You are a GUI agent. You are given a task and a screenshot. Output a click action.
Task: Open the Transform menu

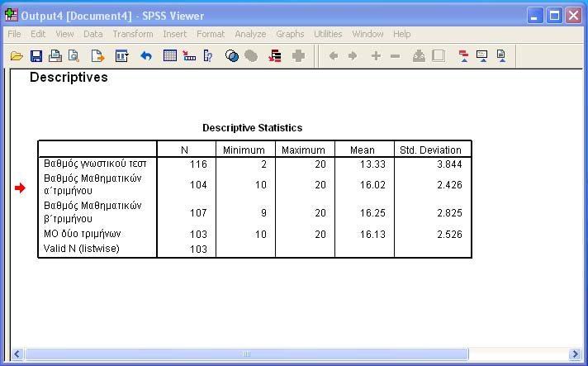click(133, 34)
